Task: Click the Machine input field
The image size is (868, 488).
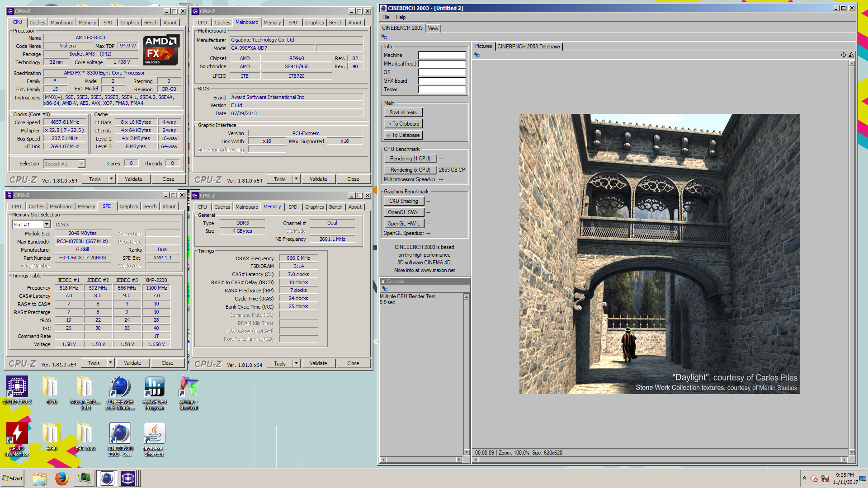Action: 442,55
